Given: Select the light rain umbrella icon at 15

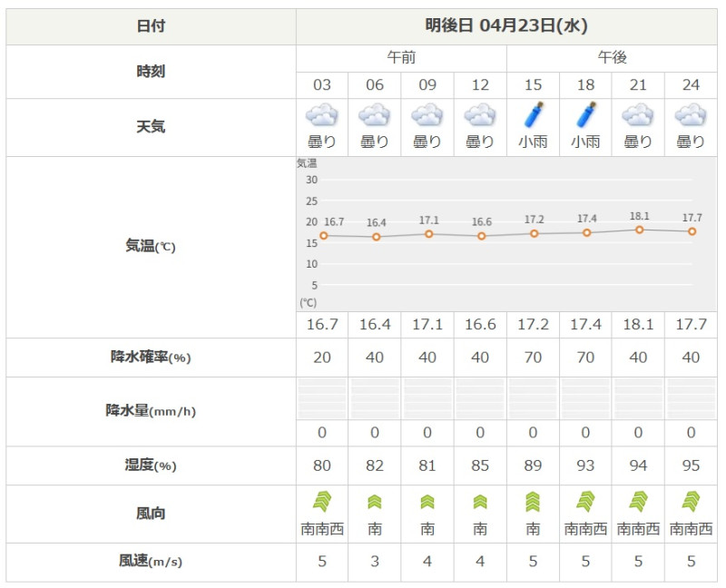Looking at the screenshot, I should 533,116.
